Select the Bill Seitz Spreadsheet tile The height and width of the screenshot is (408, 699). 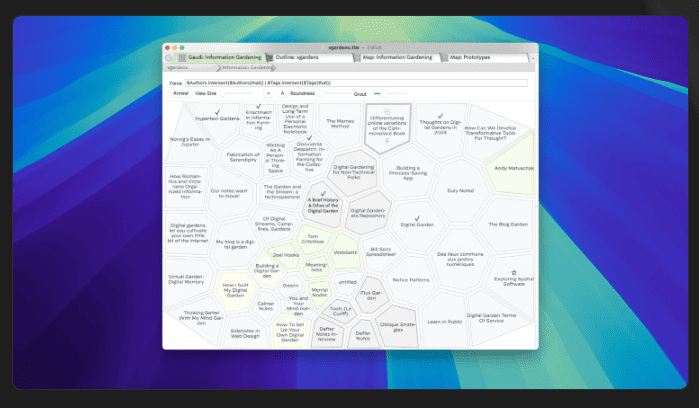click(381, 252)
